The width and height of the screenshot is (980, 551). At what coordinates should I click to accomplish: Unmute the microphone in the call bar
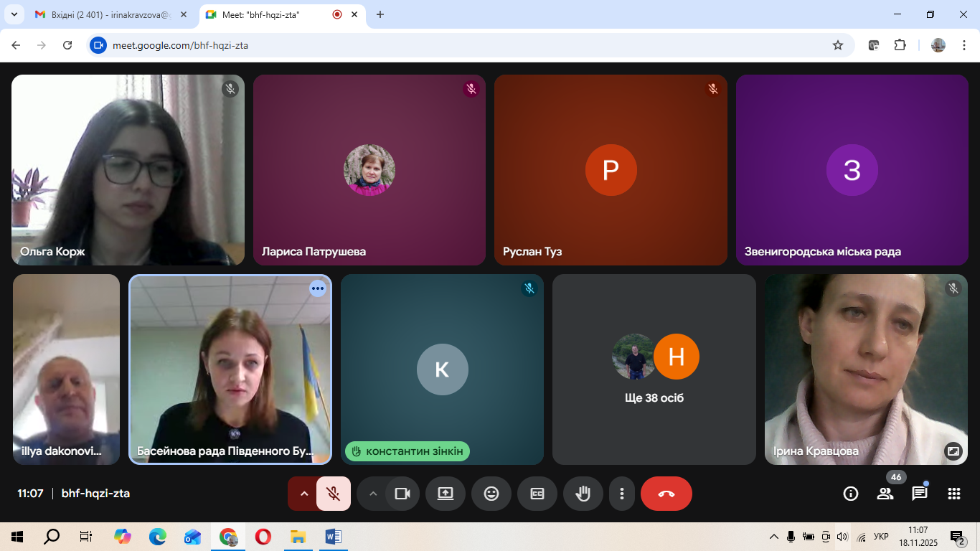click(x=333, y=494)
